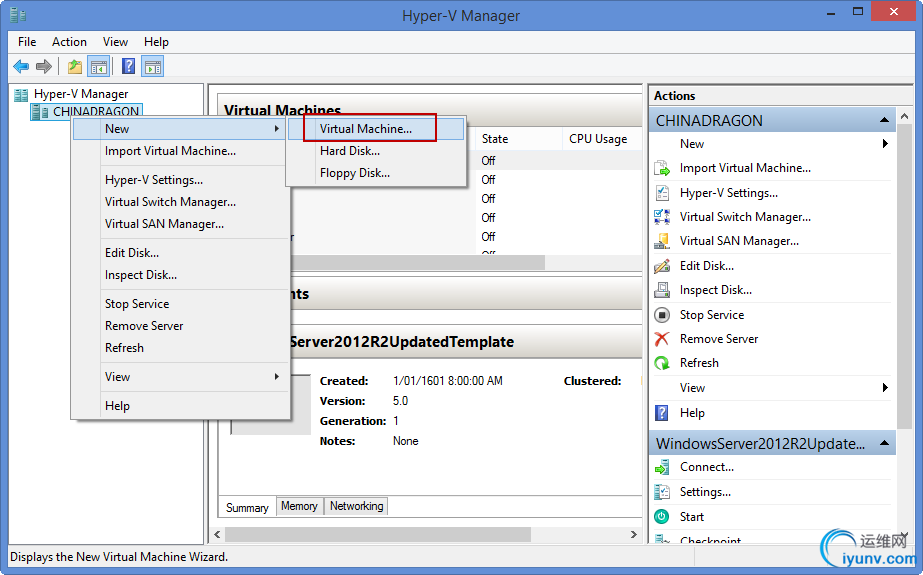
Task: Click the green Start power icon
Action: point(662,517)
